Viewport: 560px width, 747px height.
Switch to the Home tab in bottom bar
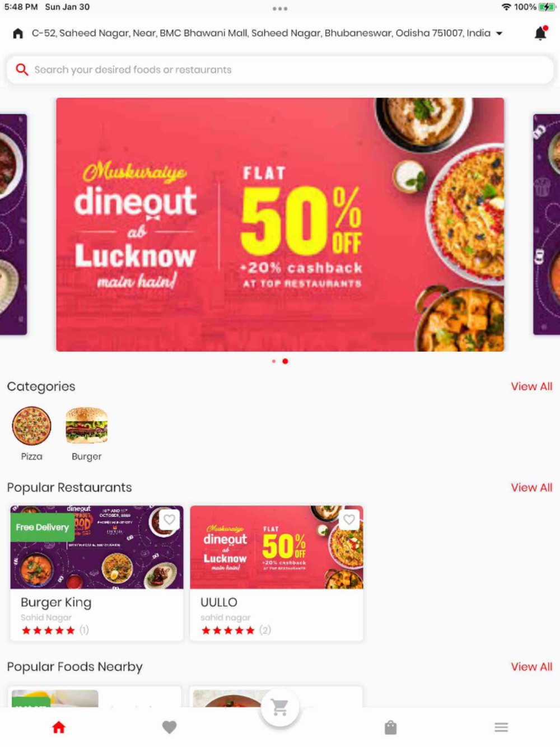[x=59, y=727]
